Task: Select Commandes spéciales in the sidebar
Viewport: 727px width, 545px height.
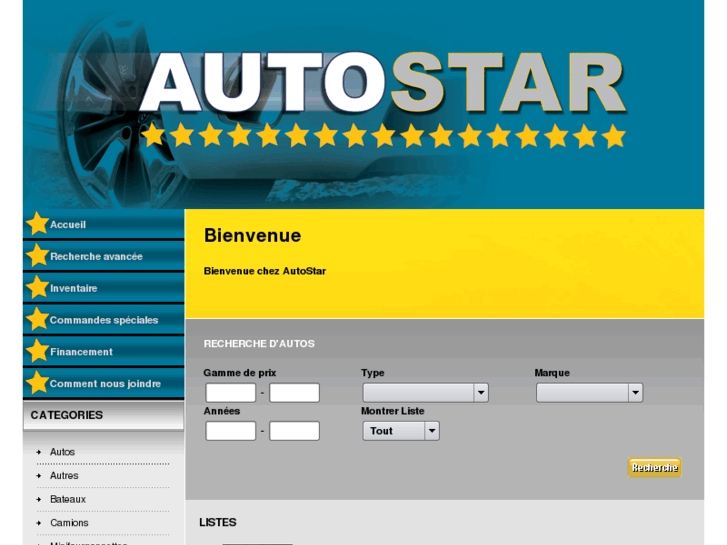Action: coord(103,320)
